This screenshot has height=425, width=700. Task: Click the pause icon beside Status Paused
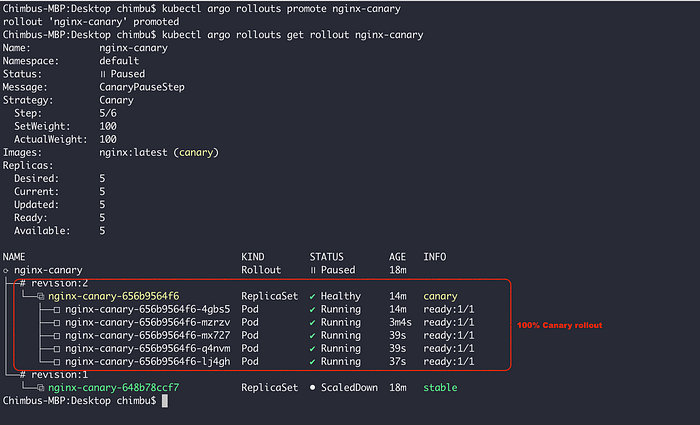click(103, 74)
